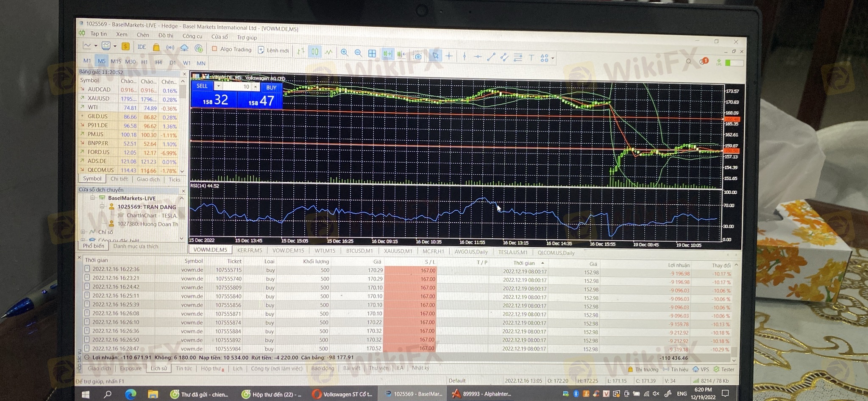868x401 pixels.
Task: Toggle the Algo Trading button
Action: (x=231, y=49)
